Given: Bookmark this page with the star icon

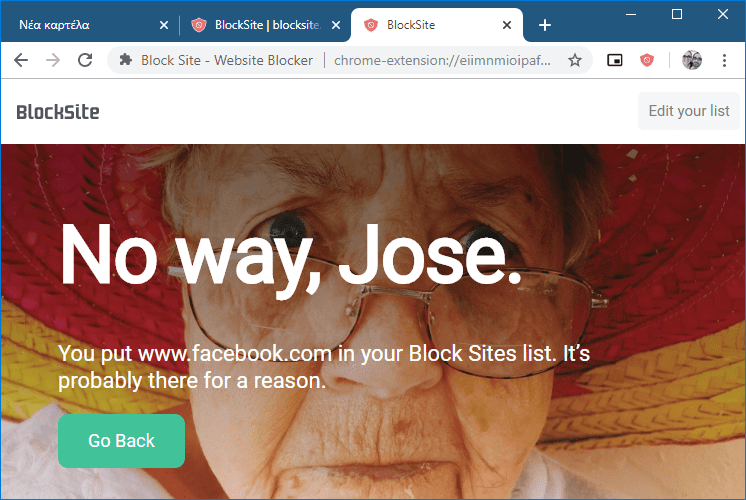Looking at the screenshot, I should pos(575,60).
